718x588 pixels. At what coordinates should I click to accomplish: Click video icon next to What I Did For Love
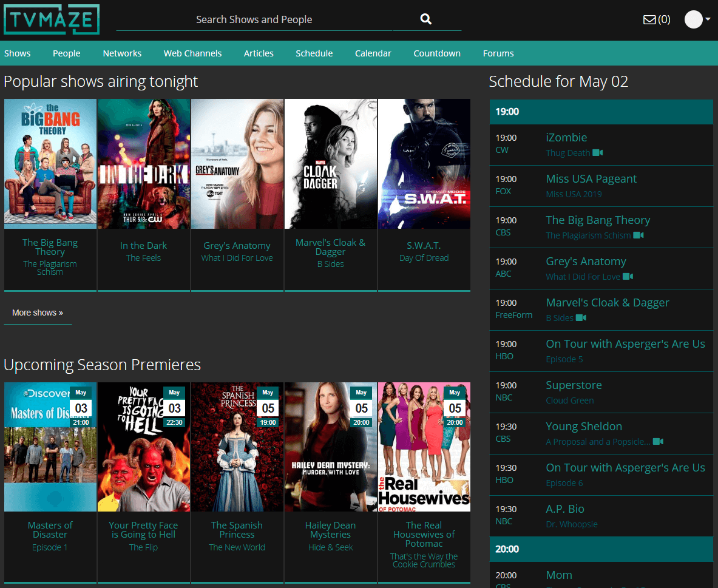click(x=628, y=277)
